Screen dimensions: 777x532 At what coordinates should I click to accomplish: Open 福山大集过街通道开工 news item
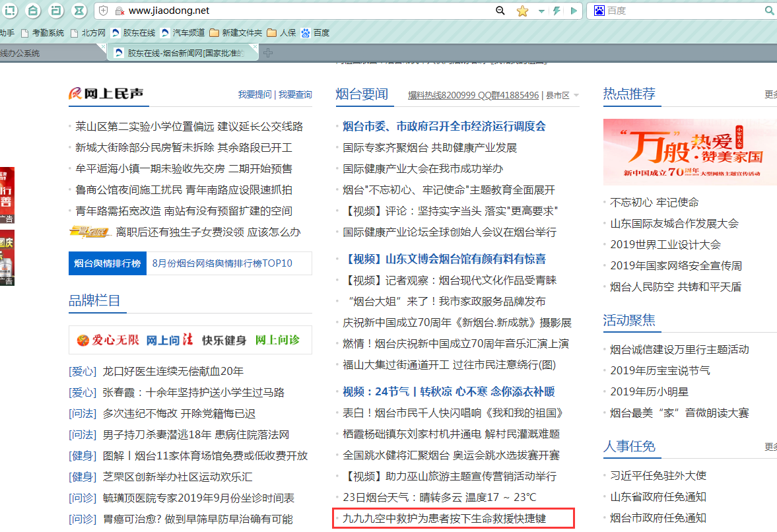pos(449,364)
